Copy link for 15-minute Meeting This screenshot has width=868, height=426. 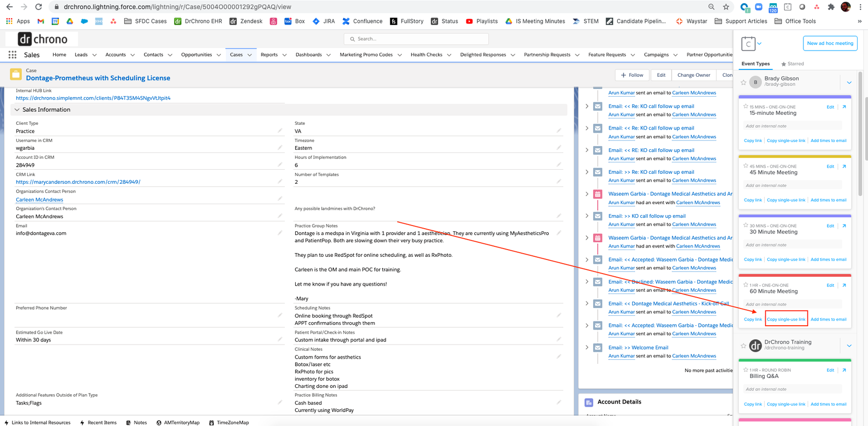(x=753, y=140)
